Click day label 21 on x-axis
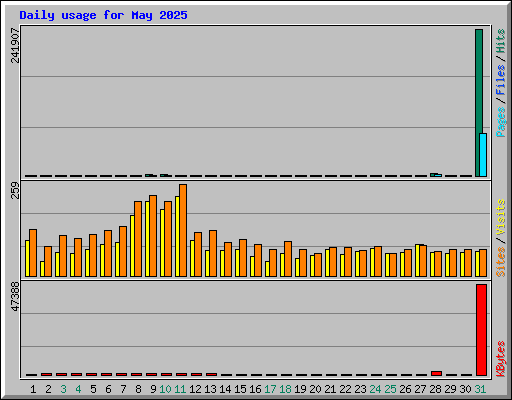This screenshot has height=400, width=512. point(330,389)
